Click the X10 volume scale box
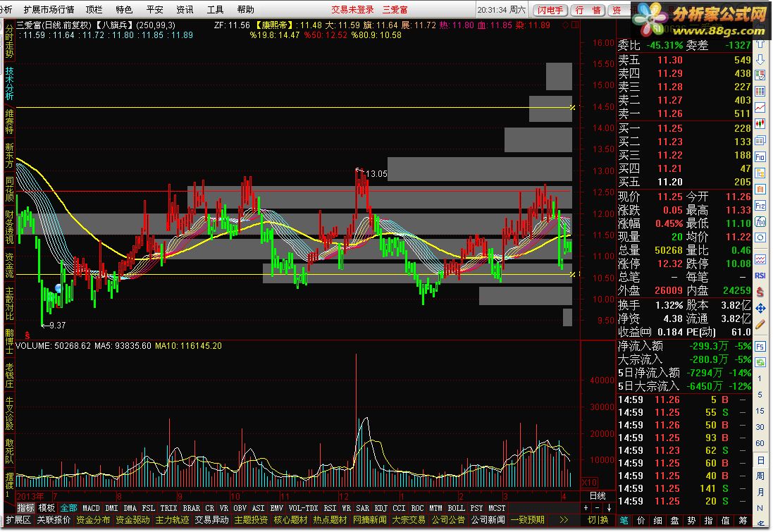The height and width of the screenshot is (532, 773). (589, 483)
